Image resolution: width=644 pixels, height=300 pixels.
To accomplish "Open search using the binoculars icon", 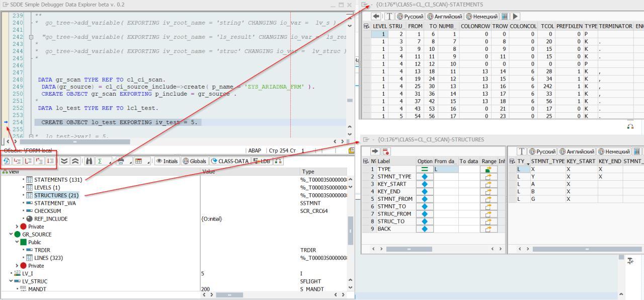I will 89,161.
